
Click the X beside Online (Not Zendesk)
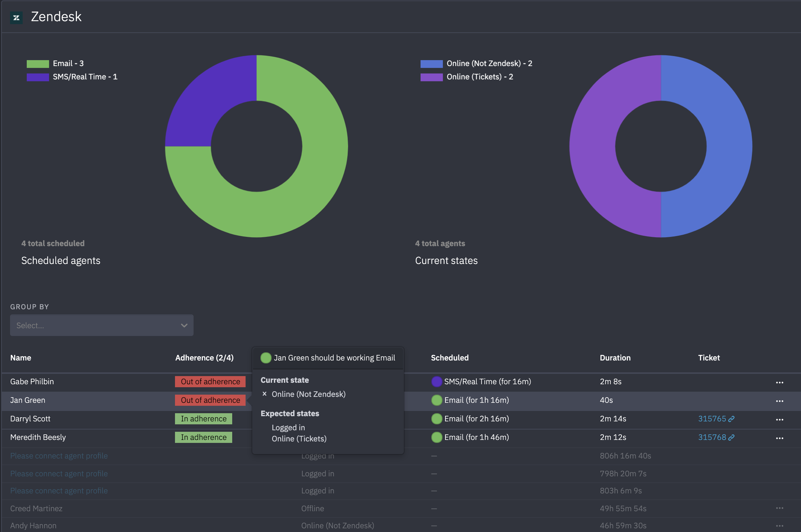coord(264,394)
